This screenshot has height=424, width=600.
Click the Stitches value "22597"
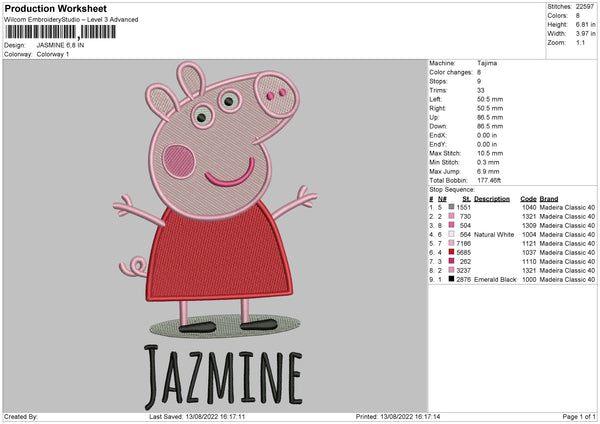tap(585, 7)
